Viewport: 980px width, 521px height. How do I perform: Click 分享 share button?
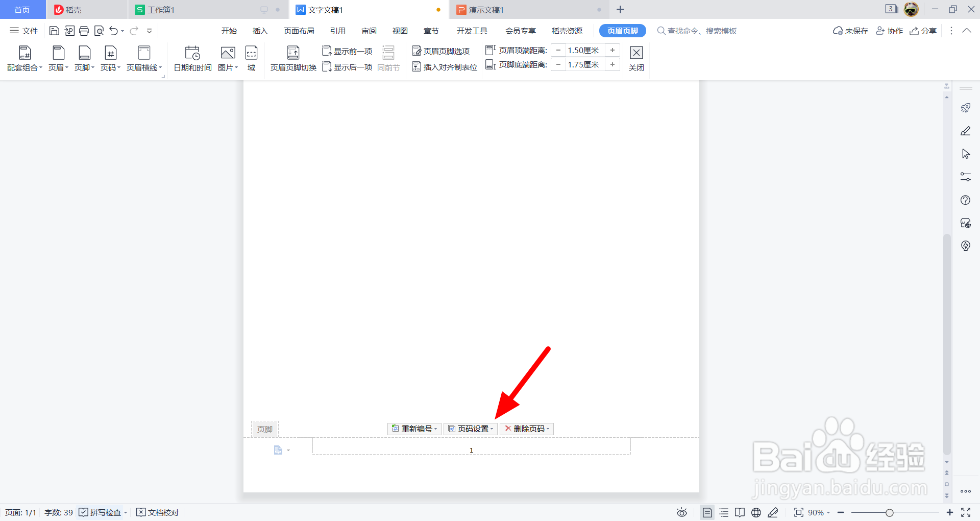923,31
